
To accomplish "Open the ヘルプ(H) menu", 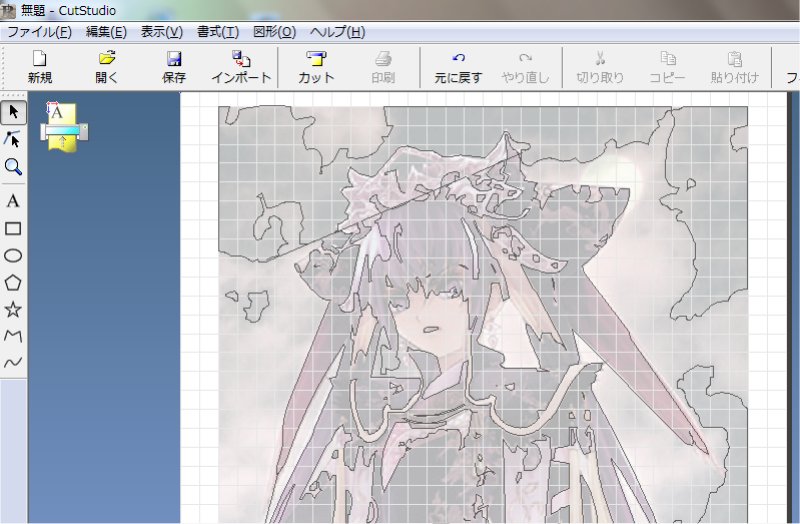I will pyautogui.click(x=337, y=32).
